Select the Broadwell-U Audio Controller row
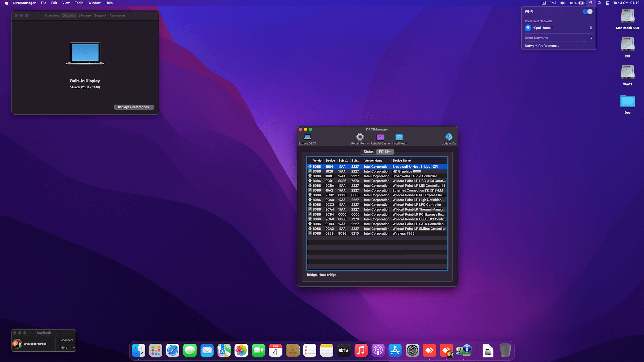 tap(377, 176)
